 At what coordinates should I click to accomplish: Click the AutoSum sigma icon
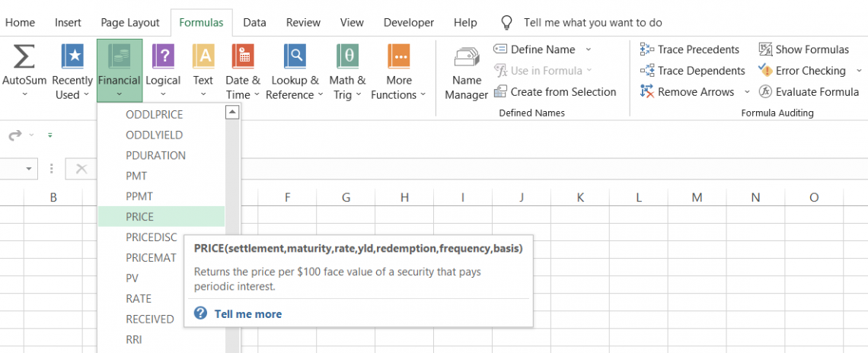click(x=24, y=56)
